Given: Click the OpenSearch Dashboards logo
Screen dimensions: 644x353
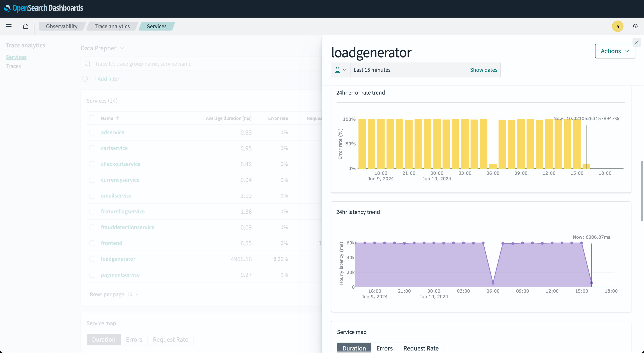Looking at the screenshot, I should click(x=43, y=8).
